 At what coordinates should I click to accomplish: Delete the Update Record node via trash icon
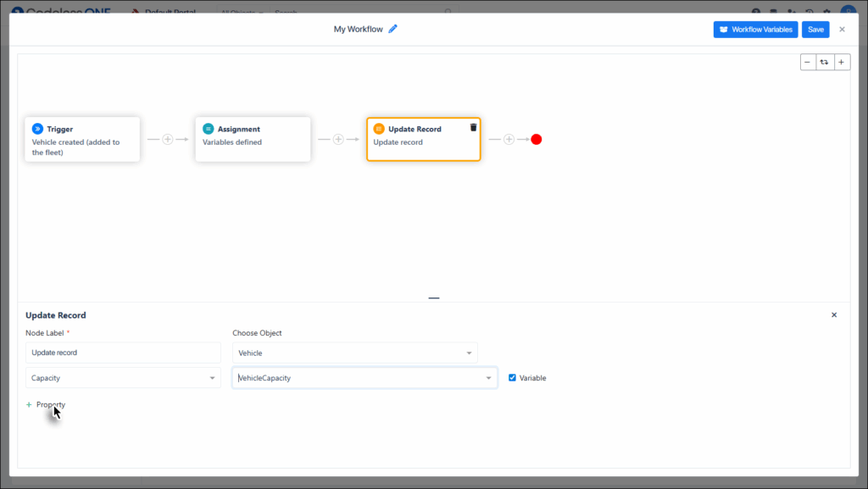473,127
